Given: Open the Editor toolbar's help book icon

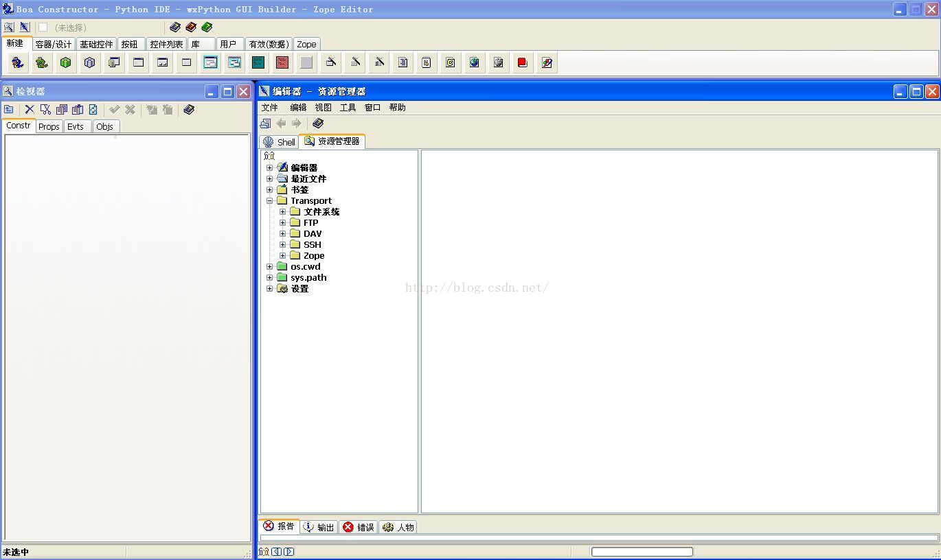Looking at the screenshot, I should pyautogui.click(x=317, y=124).
